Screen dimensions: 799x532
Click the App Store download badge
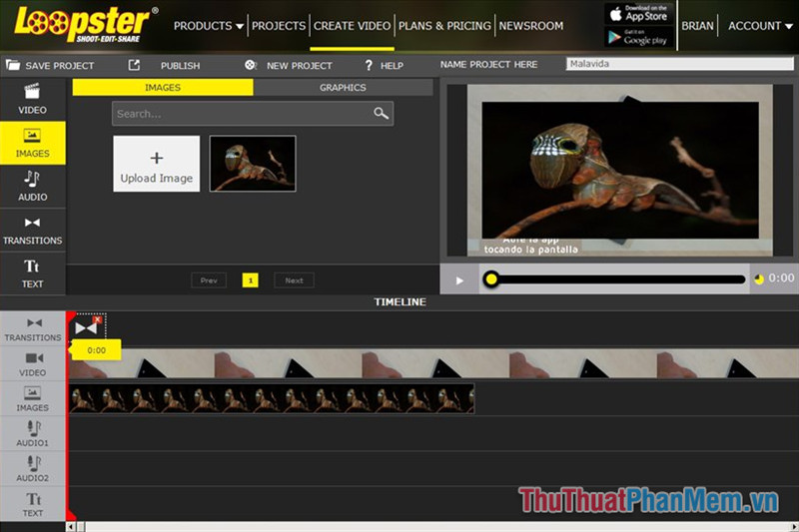point(639,13)
